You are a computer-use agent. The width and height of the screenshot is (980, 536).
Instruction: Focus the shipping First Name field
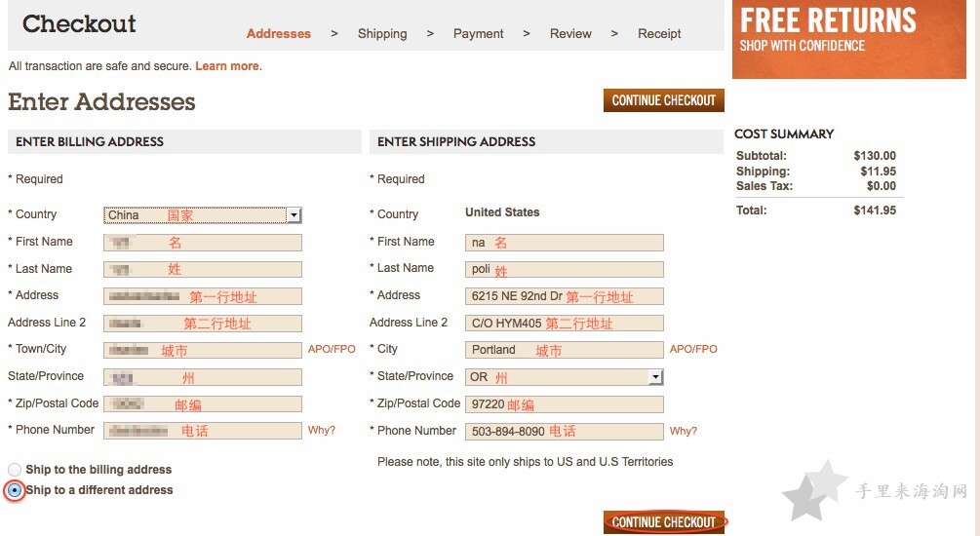pos(565,243)
